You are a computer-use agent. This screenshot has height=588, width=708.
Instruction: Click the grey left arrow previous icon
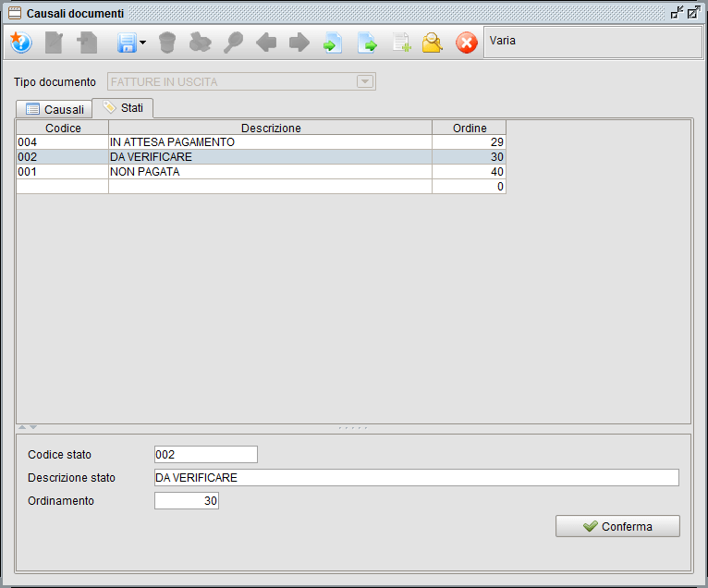coord(266,43)
